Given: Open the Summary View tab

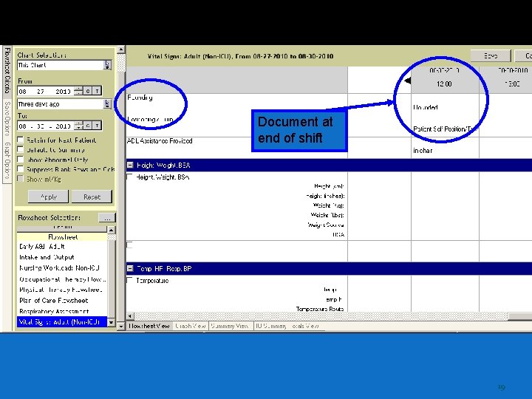Looking at the screenshot, I should click(230, 326).
